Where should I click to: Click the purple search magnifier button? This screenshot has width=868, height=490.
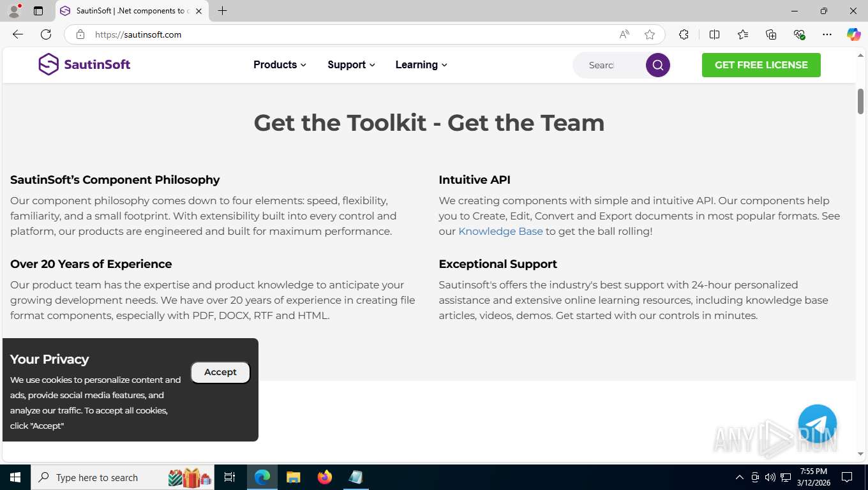658,65
